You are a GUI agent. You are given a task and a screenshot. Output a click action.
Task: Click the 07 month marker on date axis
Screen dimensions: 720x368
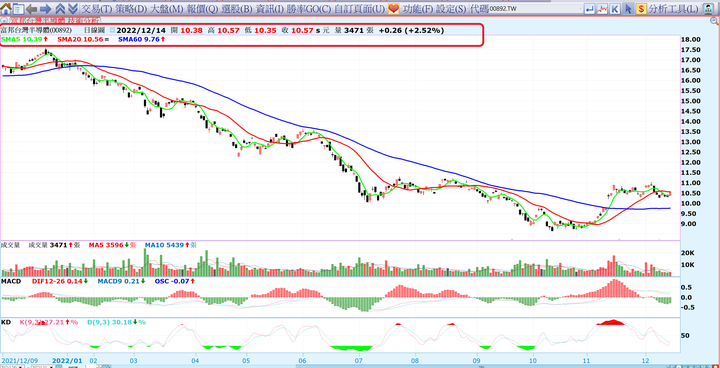[x=359, y=361]
